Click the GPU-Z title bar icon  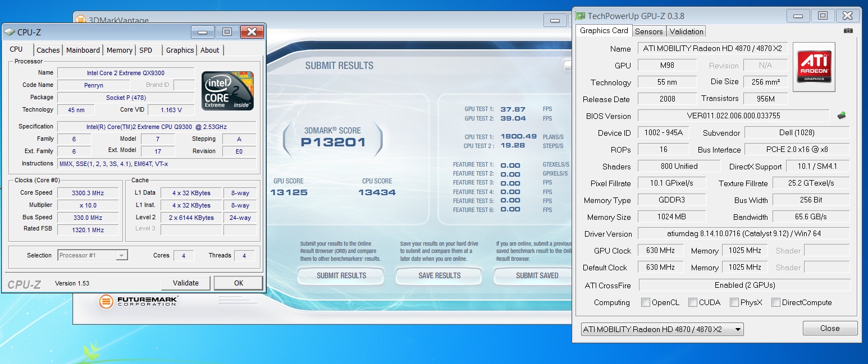point(580,16)
